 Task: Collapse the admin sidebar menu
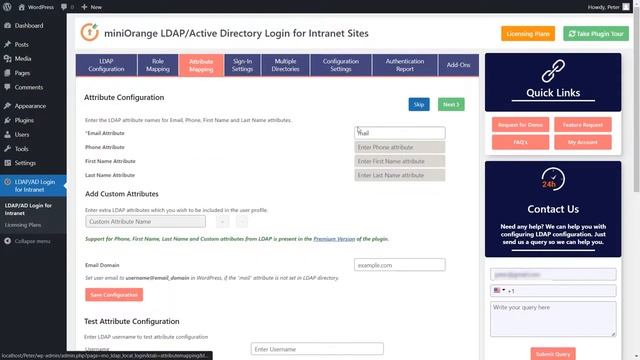point(27,241)
